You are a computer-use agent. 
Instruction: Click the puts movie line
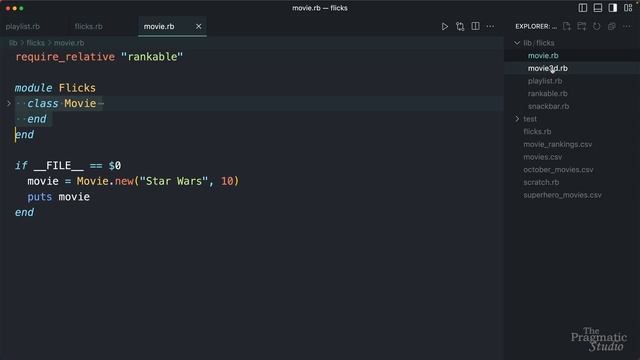58,197
